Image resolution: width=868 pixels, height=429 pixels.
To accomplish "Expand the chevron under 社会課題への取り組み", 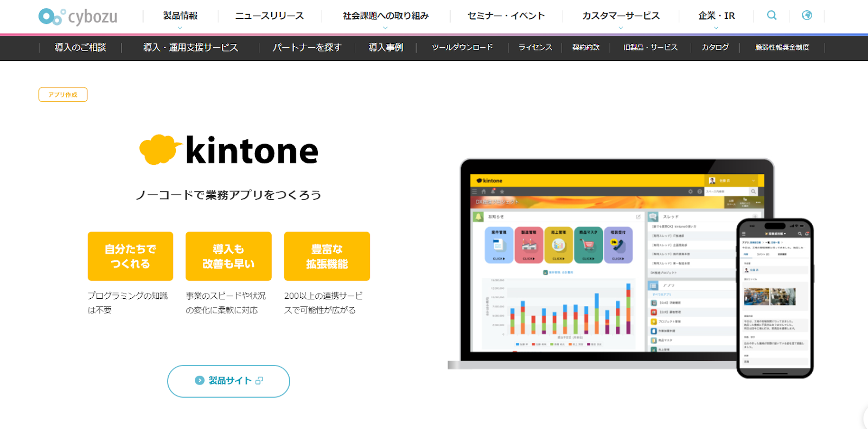I will coord(385,28).
